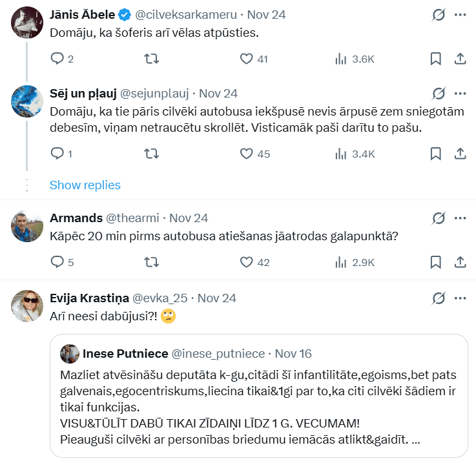Image resolution: width=476 pixels, height=463 pixels.
Task: Open more options for Jānis Ābele's tweet
Action: coord(460,14)
